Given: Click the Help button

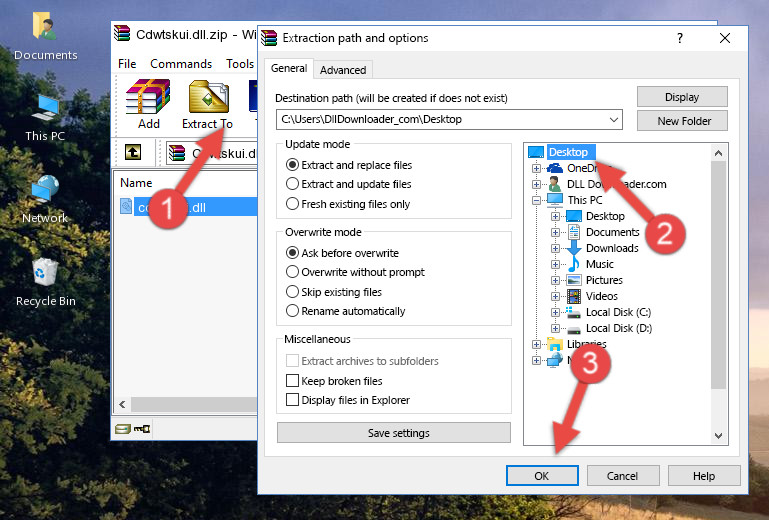Looking at the screenshot, I should 704,476.
